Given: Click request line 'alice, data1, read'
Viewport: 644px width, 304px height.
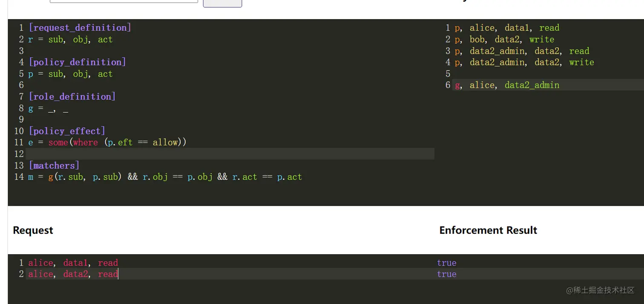Looking at the screenshot, I should (x=73, y=263).
